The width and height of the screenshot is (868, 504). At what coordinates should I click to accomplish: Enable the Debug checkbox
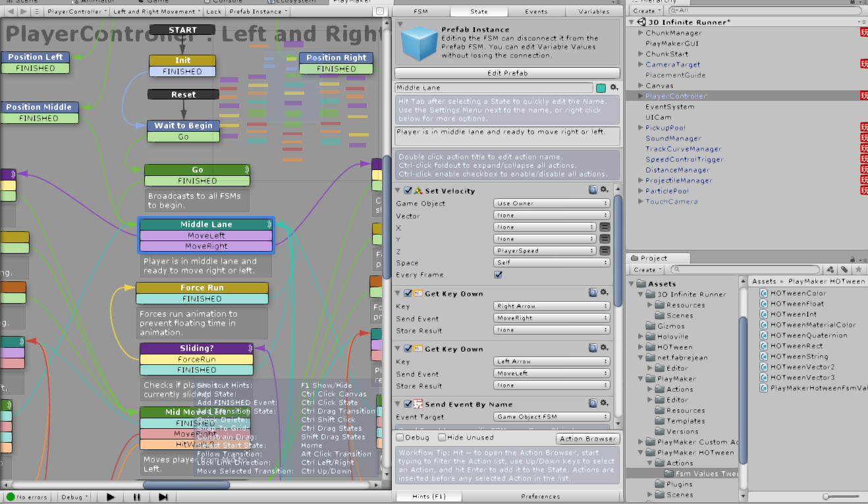pyautogui.click(x=400, y=437)
